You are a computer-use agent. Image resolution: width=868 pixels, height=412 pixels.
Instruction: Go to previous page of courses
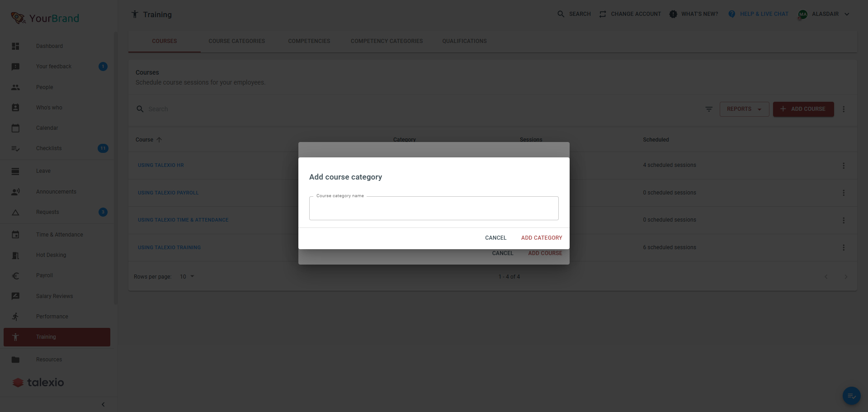tap(826, 276)
